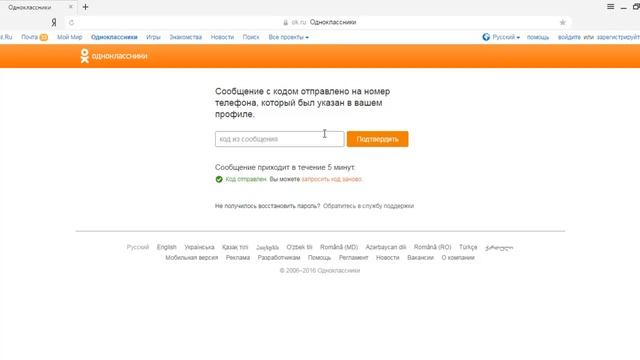Reload the page with the refresh icon
The image size is (640, 360).
pos(71,22)
